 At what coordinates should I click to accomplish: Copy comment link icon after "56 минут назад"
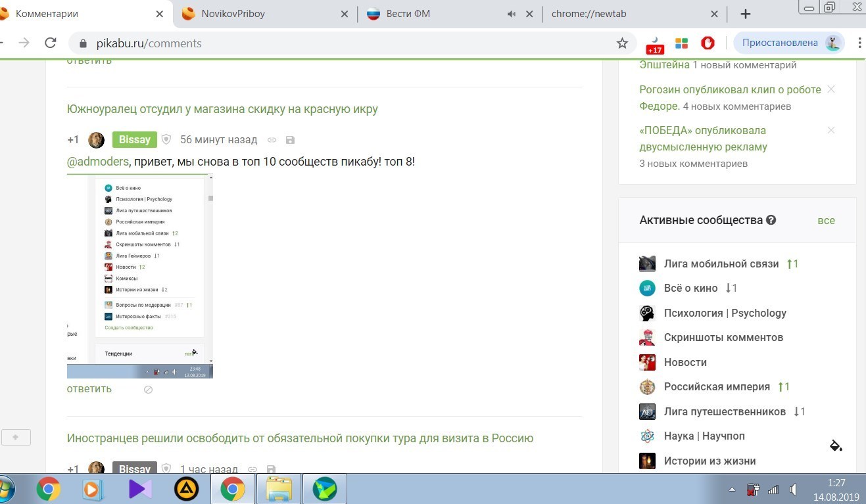coord(272,140)
